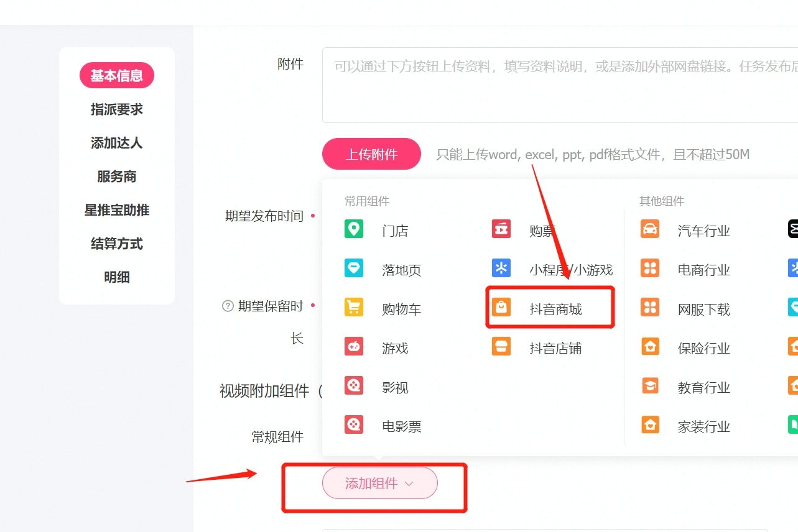Screen dimensions: 798x532
Task: Click the red 影视 film reel icon
Action: (x=354, y=386)
